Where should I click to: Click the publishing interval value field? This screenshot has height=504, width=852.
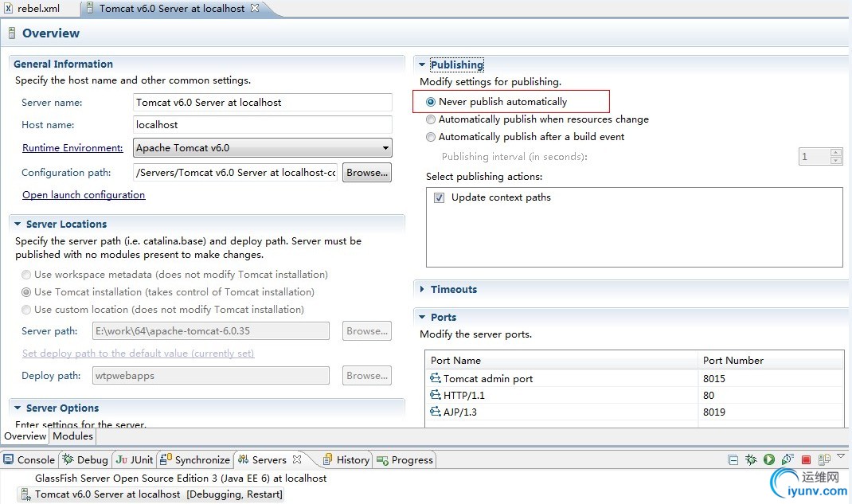pos(815,156)
